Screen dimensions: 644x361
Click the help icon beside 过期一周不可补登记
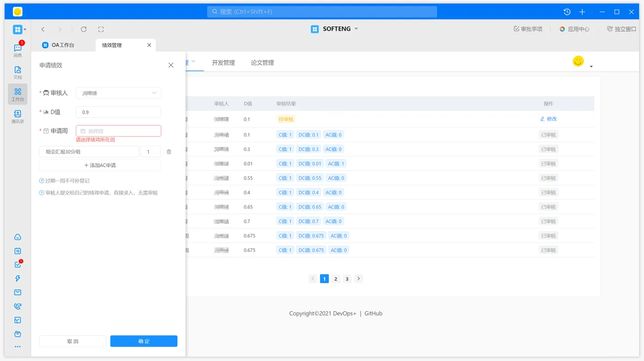(41, 181)
